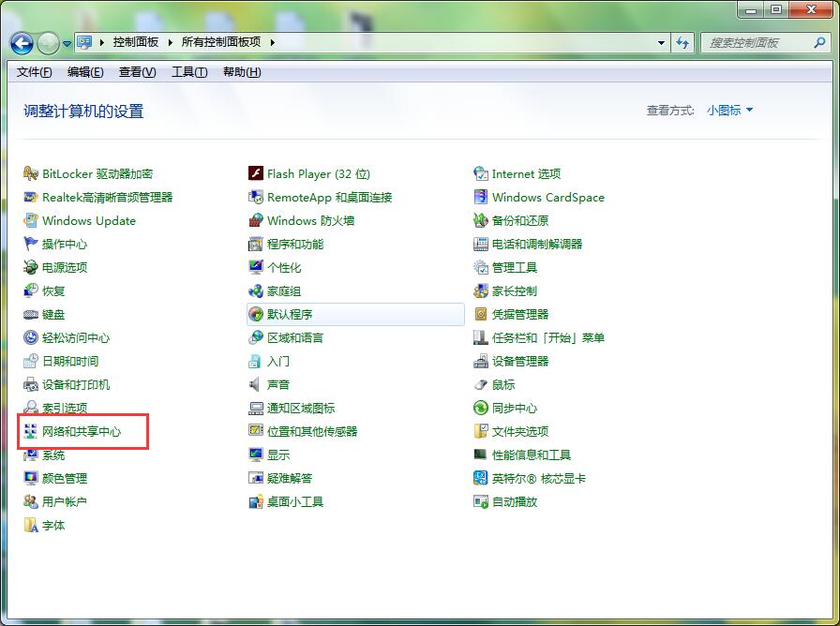The height and width of the screenshot is (626, 840).
Task: Expand the arrow after 所有控制面板项 breadcrumb
Action: coord(272,42)
